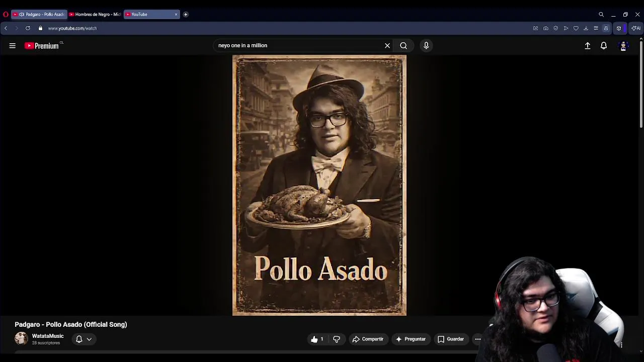644x362 pixels.
Task: Open the extensions cube icon
Action: pos(619,28)
